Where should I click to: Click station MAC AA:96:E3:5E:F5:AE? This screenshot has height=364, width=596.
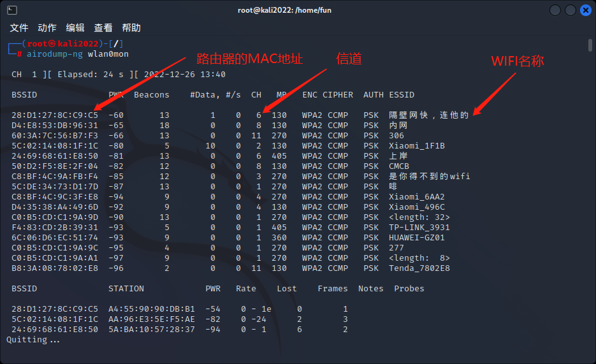click(x=152, y=319)
